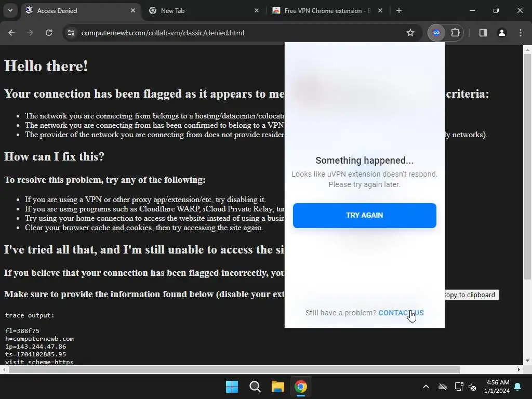Toggle the browser side panel
The width and height of the screenshot is (532, 399).
(483, 33)
